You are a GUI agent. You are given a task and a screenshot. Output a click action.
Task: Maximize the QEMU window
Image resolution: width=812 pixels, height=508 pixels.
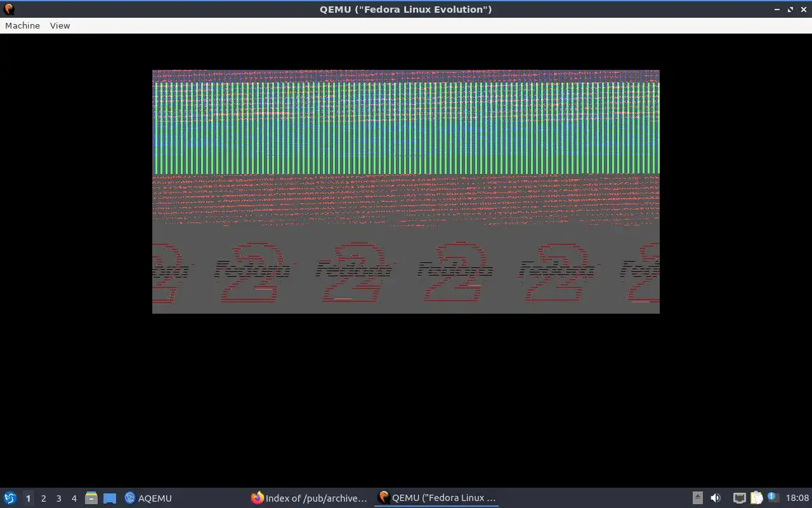tap(790, 10)
